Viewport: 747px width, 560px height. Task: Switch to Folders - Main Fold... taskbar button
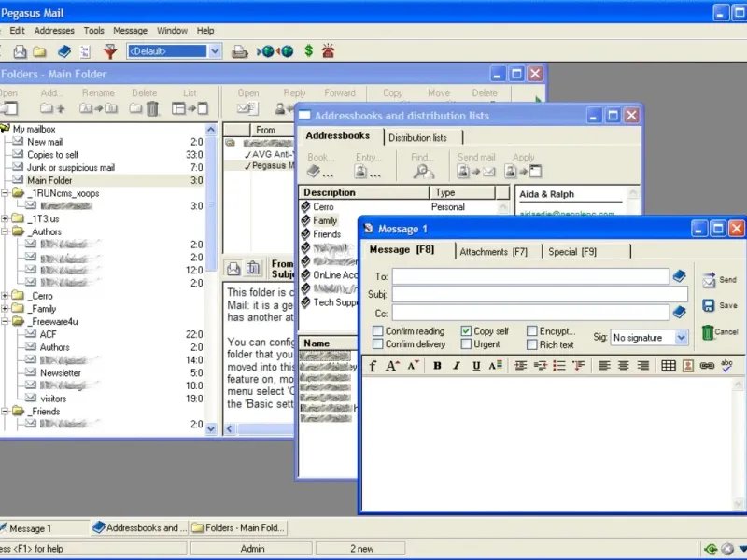click(x=240, y=527)
